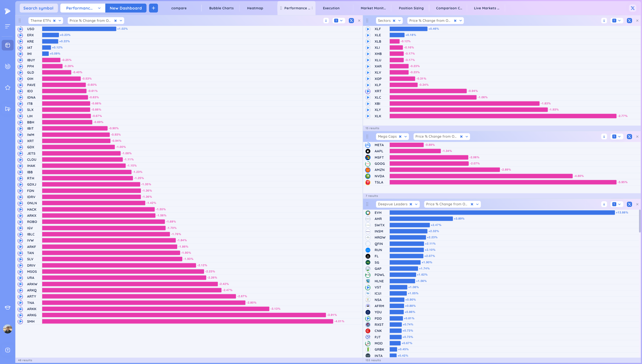Click the New Dashboard button
642x364 pixels.
tap(126, 8)
